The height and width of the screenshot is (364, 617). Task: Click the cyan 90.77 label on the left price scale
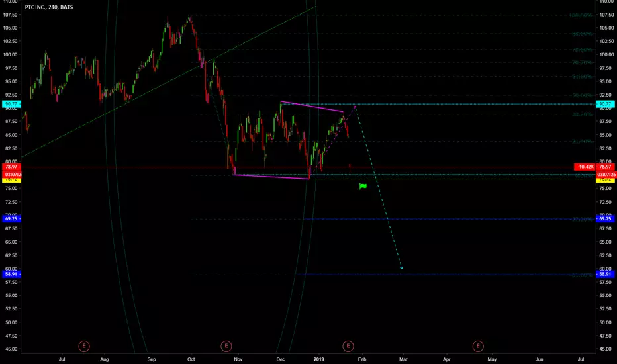pos(11,104)
